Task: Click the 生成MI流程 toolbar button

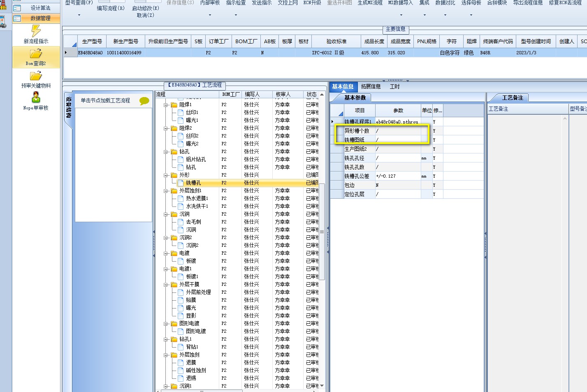Action: click(x=370, y=3)
